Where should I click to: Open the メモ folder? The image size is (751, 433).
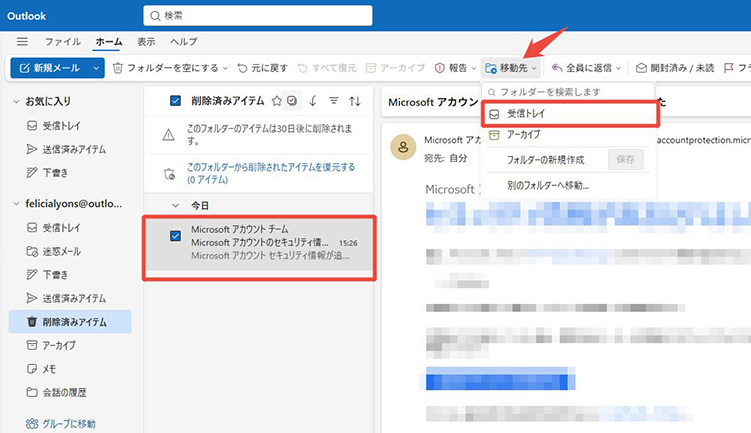(49, 369)
